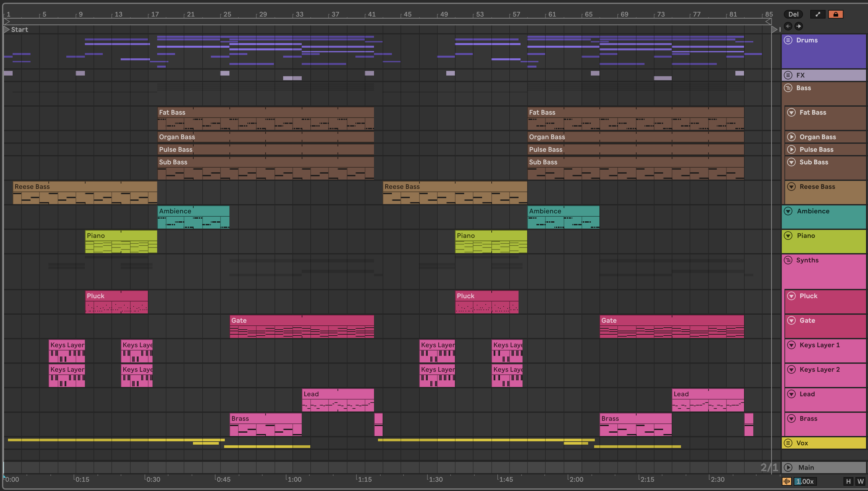Toggle the orange lock envelopes button
868x491 pixels.
836,14
